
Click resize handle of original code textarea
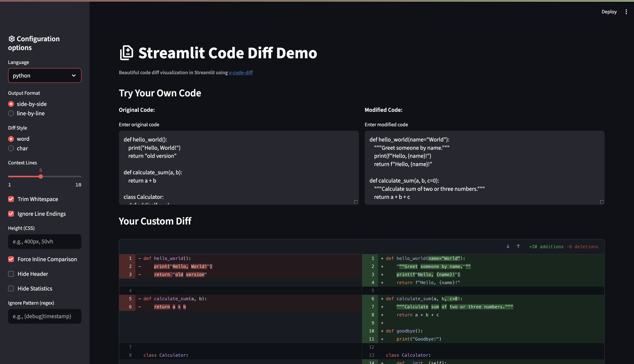356,202
